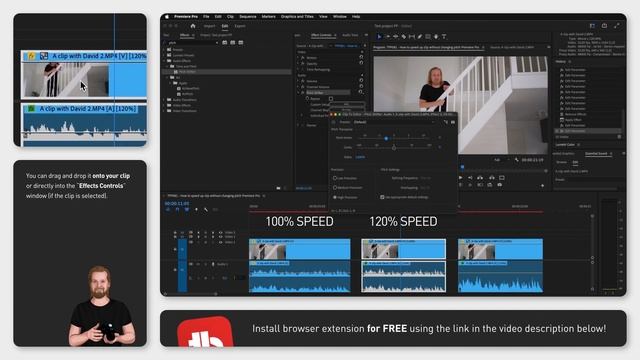Click the Channel Map Remap button
Viewport: 640px width, 360px height.
tap(347, 110)
